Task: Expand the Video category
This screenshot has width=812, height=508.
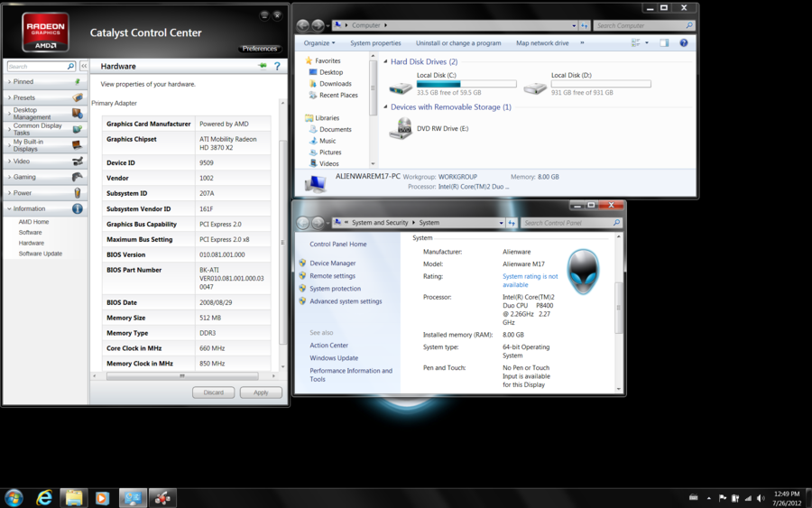Action: pyautogui.click(x=9, y=161)
